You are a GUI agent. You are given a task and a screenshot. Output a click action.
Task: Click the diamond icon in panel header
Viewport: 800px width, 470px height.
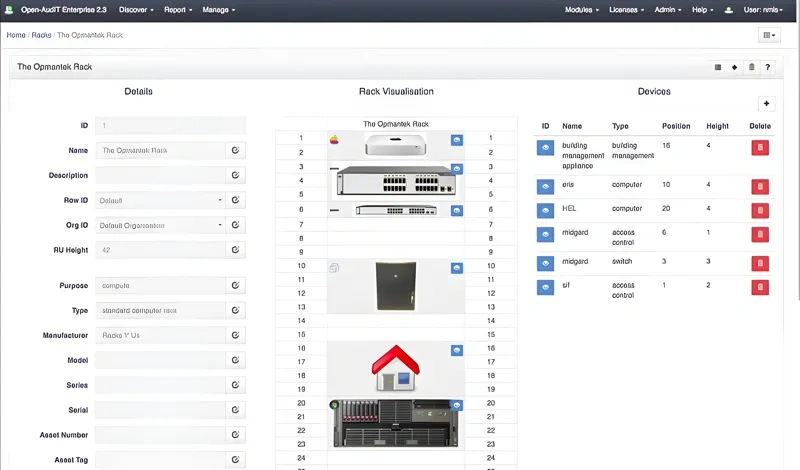[x=735, y=67]
